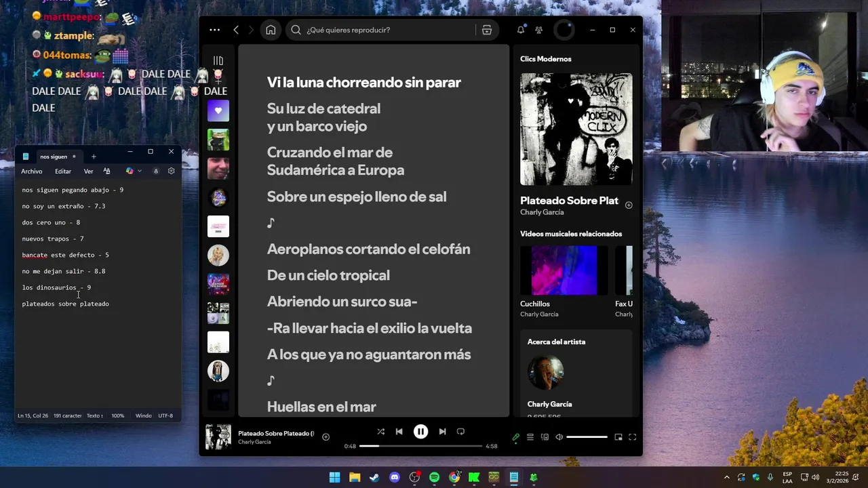The height and width of the screenshot is (488, 868).
Task: Open the ESP LAA language switcher
Action: 787,477
